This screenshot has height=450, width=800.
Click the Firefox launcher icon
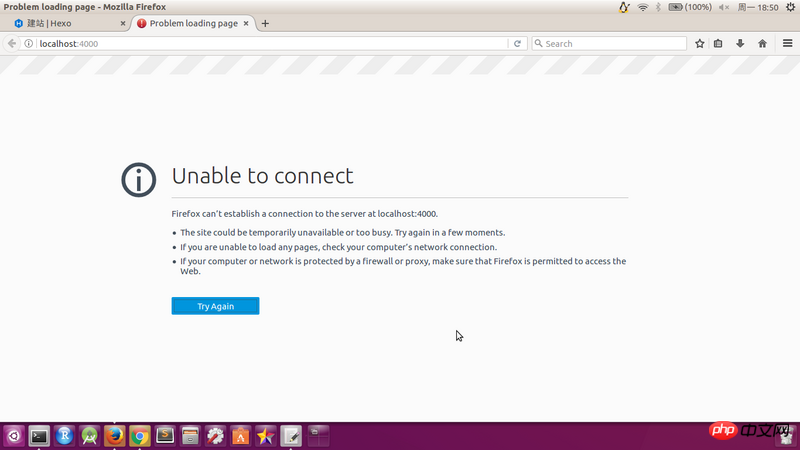(x=115, y=436)
